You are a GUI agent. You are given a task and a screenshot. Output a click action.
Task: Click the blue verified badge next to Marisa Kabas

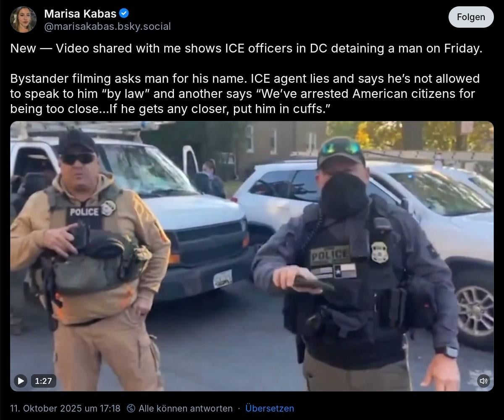tap(124, 13)
